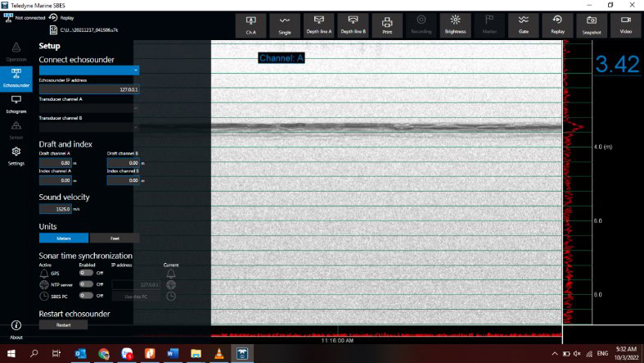Image resolution: width=644 pixels, height=363 pixels.
Task: Toggle the GPS time sync switch
Action: [x=86, y=273]
